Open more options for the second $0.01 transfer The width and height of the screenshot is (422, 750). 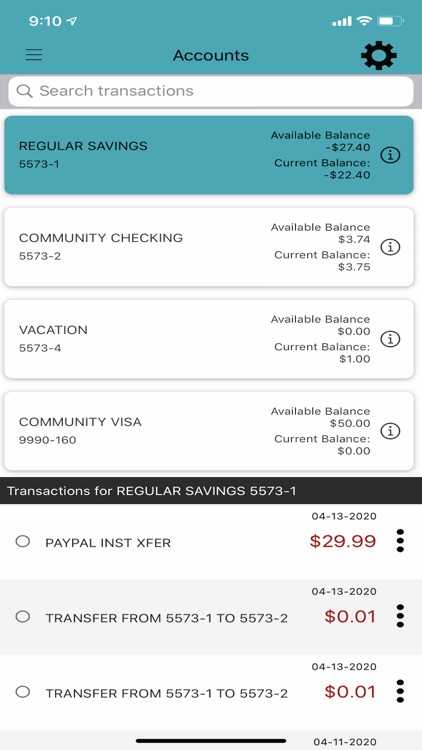pos(400,691)
